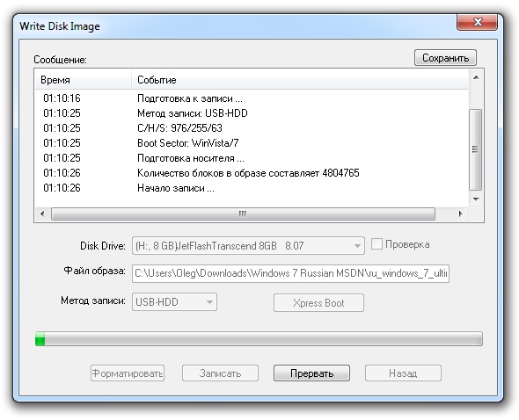Image resolution: width=519 pixels, height=420 pixels.
Task: Click the Событие column header
Action: (x=300, y=80)
